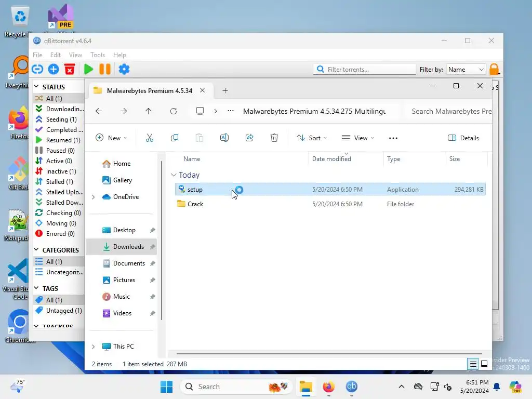Open qBittorrent View menu
This screenshot has width=532, height=399.
pos(75,55)
